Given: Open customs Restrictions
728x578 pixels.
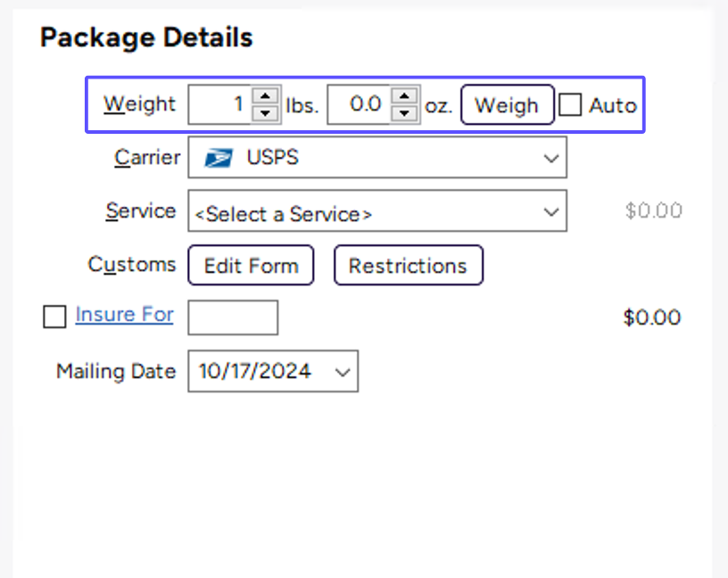Looking at the screenshot, I should point(409,266).
